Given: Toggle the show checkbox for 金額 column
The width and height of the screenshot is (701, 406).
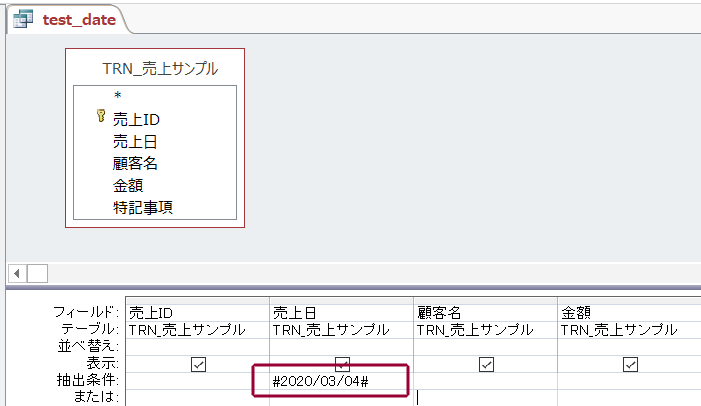Looking at the screenshot, I should [629, 365].
